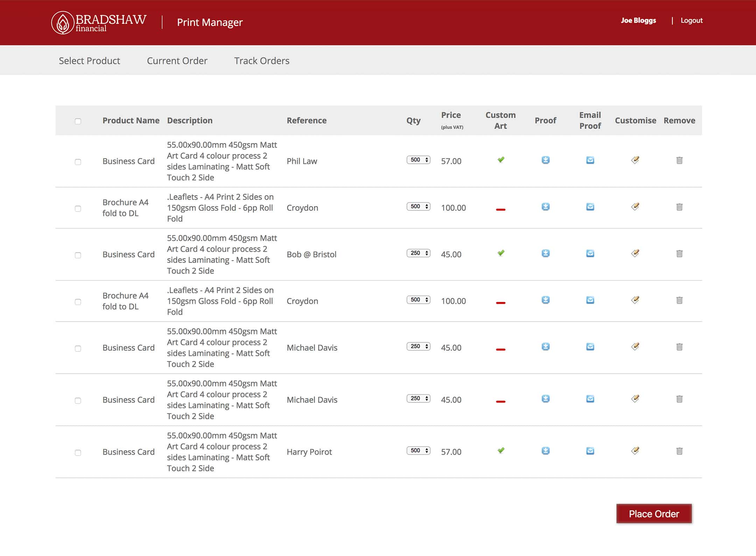Open the first Michael Davis quantity dropdown
This screenshot has height=556, width=756.
[419, 346]
